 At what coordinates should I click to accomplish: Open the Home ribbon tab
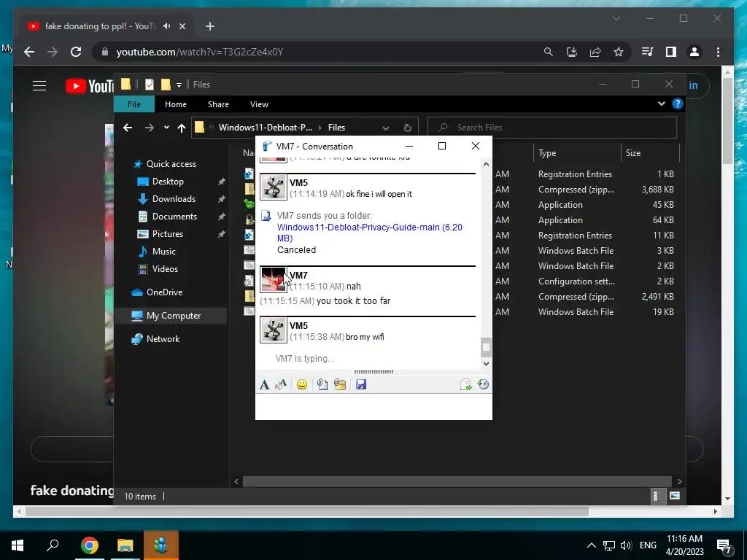176,104
